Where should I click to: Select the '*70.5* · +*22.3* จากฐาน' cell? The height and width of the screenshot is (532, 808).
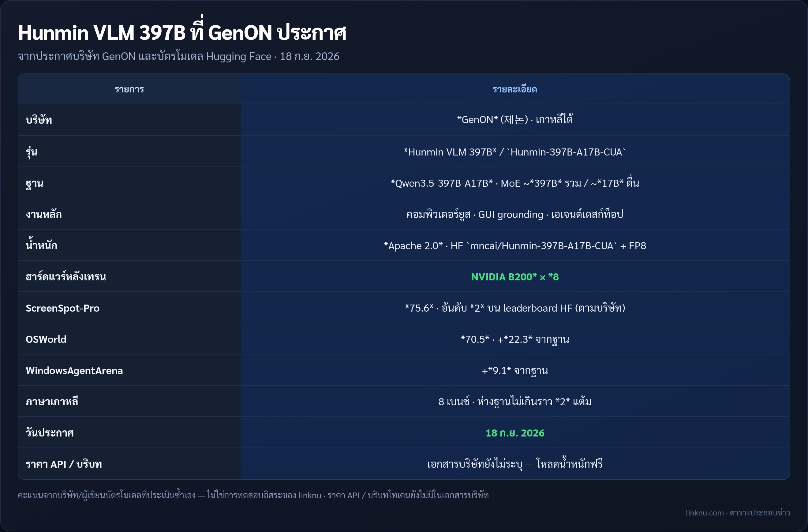tap(515, 339)
